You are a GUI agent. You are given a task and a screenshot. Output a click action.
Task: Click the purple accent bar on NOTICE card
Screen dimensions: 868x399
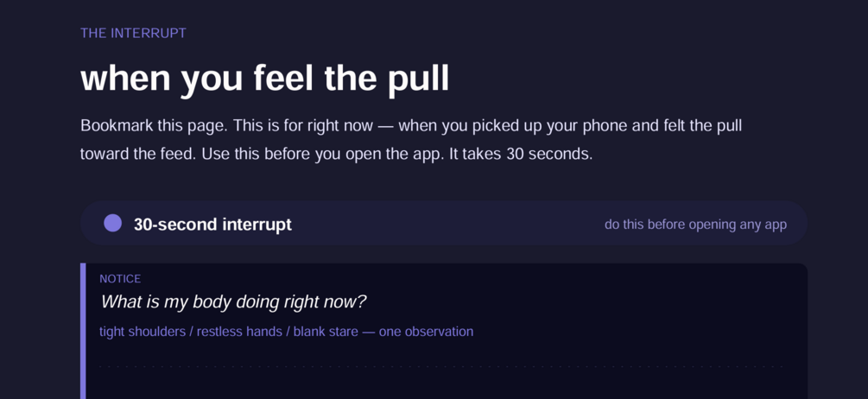[x=83, y=331]
